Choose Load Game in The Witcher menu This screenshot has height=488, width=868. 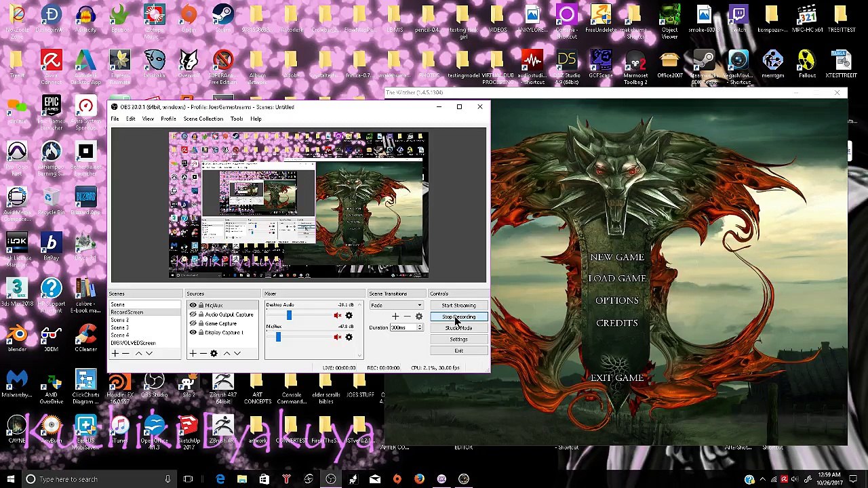point(617,279)
